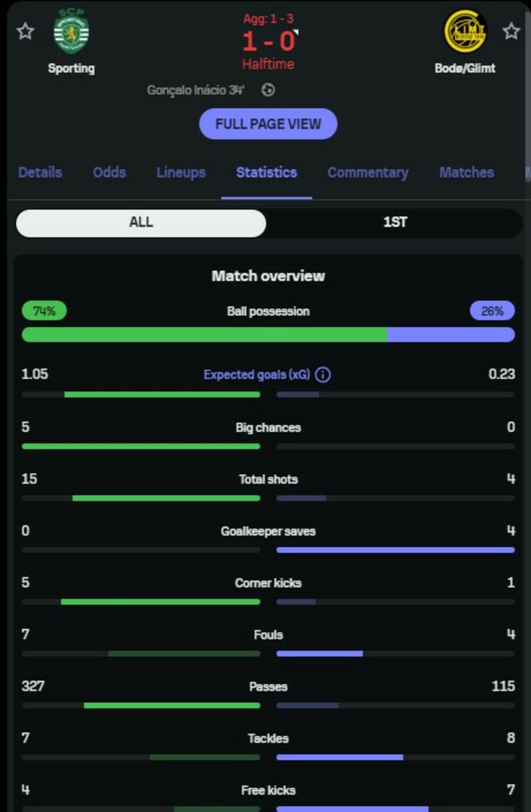This screenshot has height=812, width=531.
Task: Open the Commentary tab
Action: [368, 173]
